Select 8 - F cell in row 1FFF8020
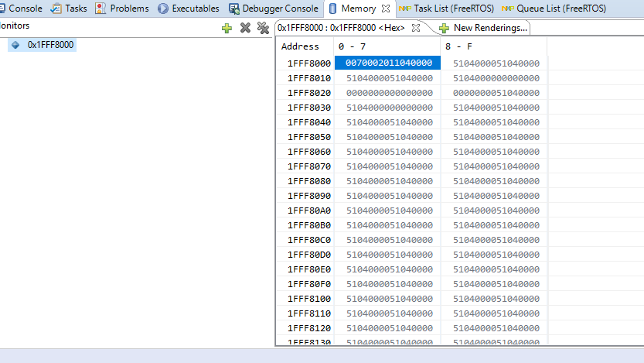The height and width of the screenshot is (363, 644). pyautogui.click(x=496, y=93)
